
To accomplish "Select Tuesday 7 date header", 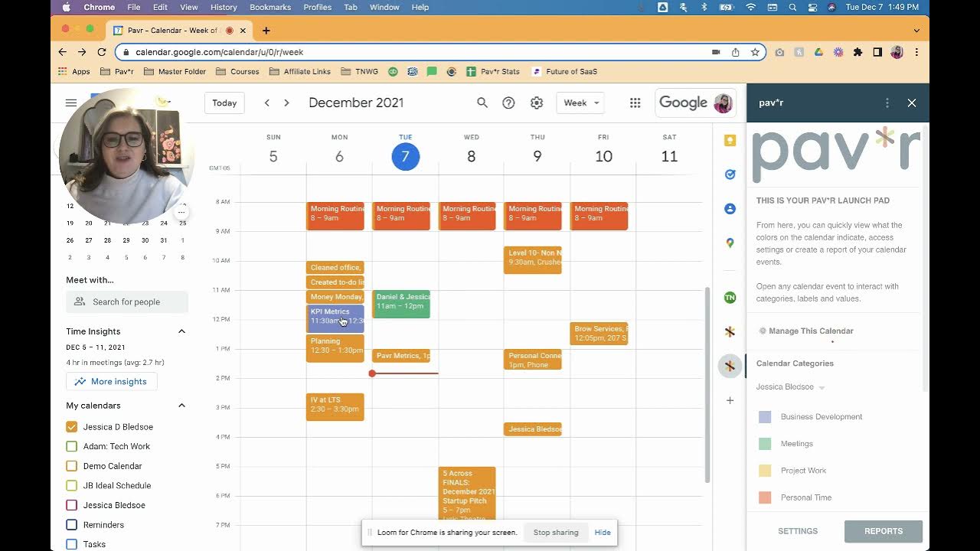I will pos(406,156).
